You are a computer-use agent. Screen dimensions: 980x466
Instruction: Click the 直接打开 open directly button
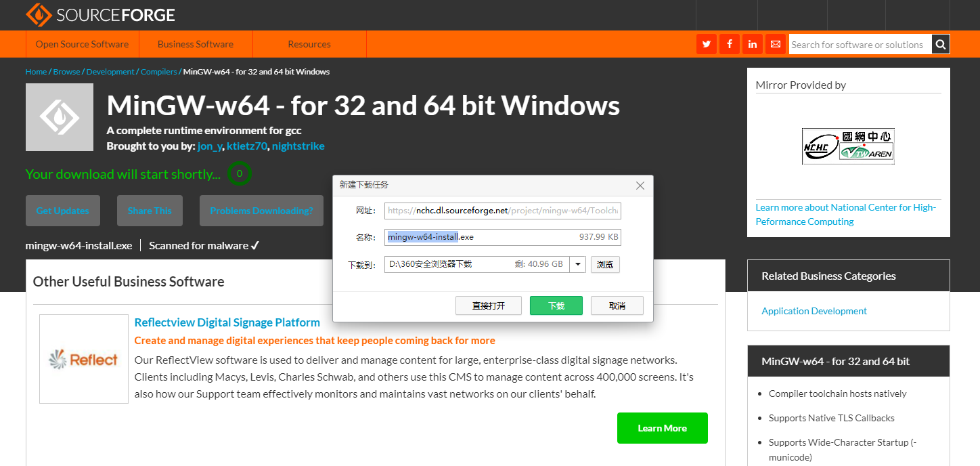[x=489, y=305]
